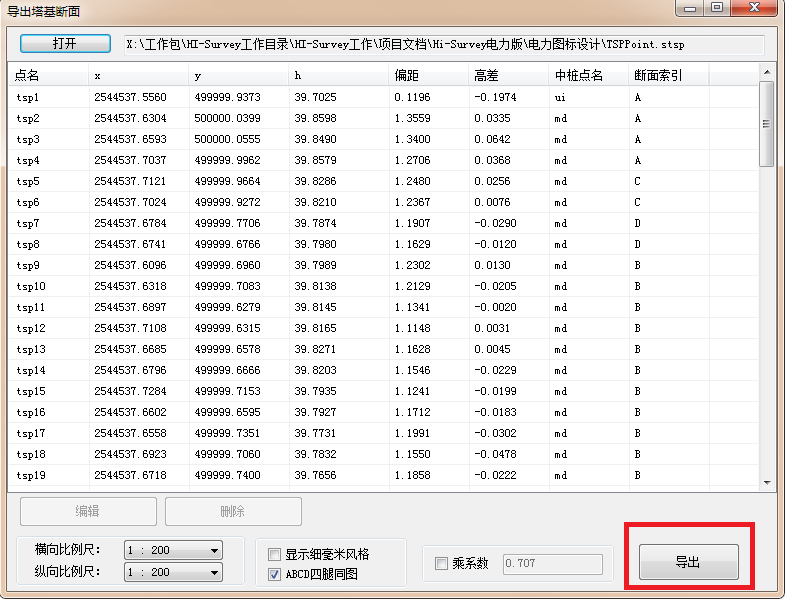Click h value 39.7656
The image size is (785, 599).
[x=315, y=475]
